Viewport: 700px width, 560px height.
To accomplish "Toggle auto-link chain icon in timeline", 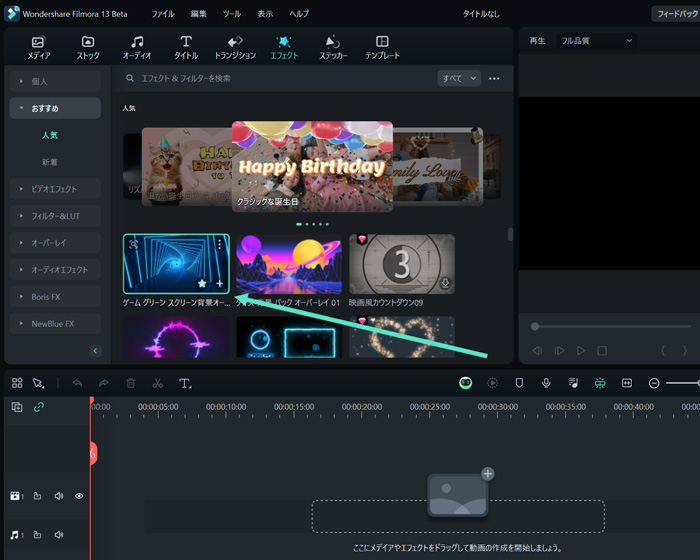I will click(x=39, y=407).
